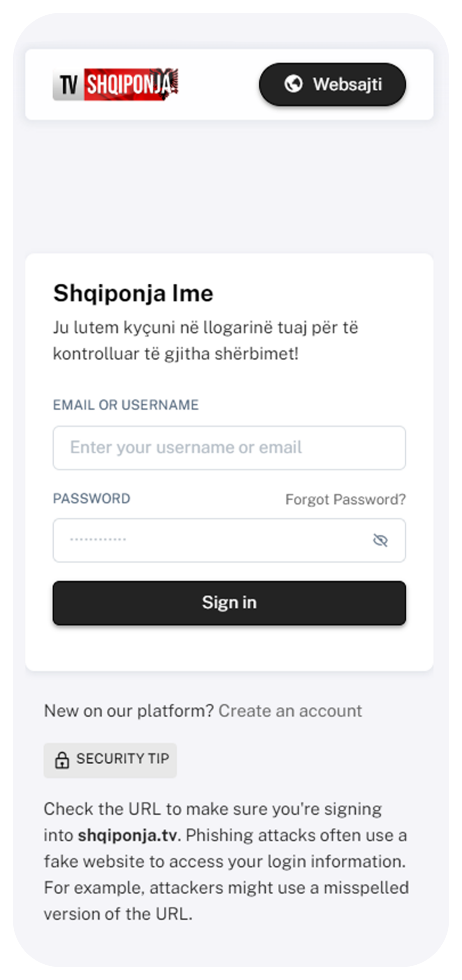Focus the email or username field
This screenshot has height=980, width=462.
point(229,448)
